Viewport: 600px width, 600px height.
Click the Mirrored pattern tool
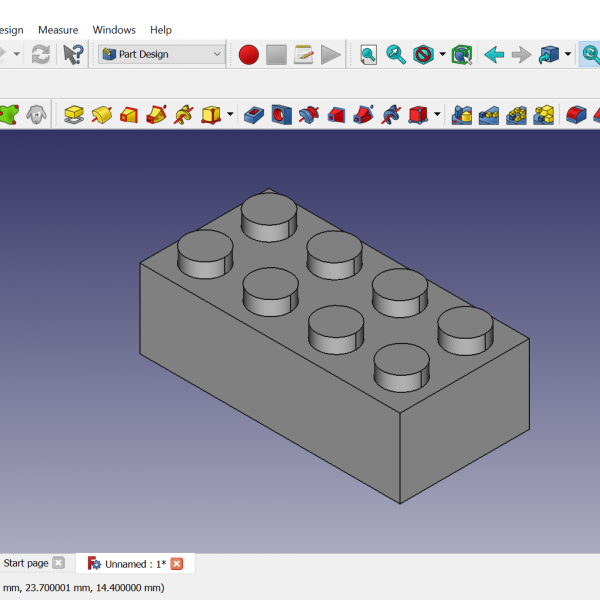(462, 115)
